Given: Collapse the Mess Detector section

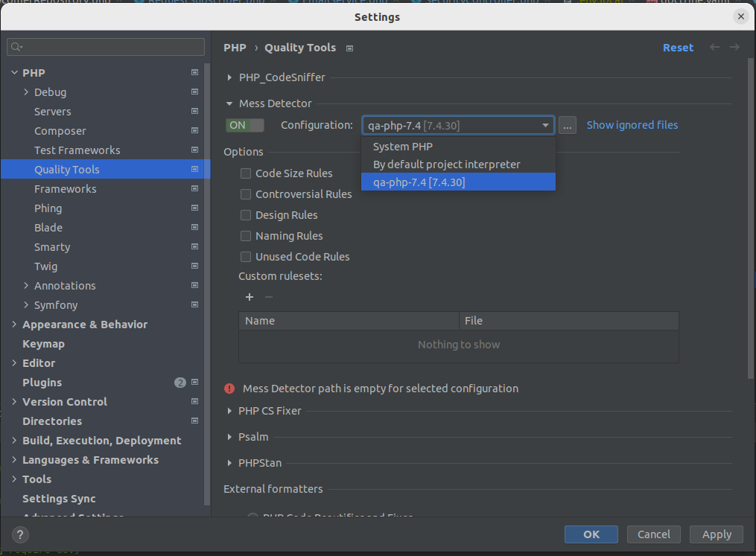Looking at the screenshot, I should click(229, 103).
